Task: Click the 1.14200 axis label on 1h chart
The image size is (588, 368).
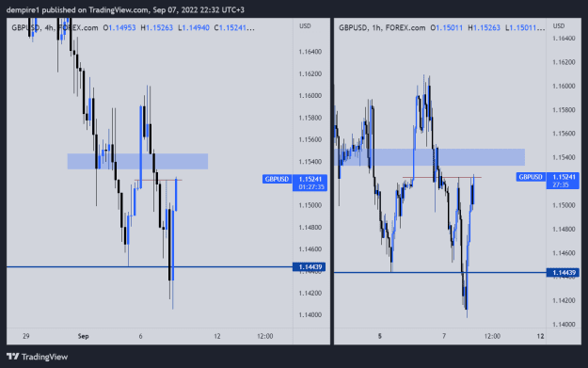Action: coord(564,300)
